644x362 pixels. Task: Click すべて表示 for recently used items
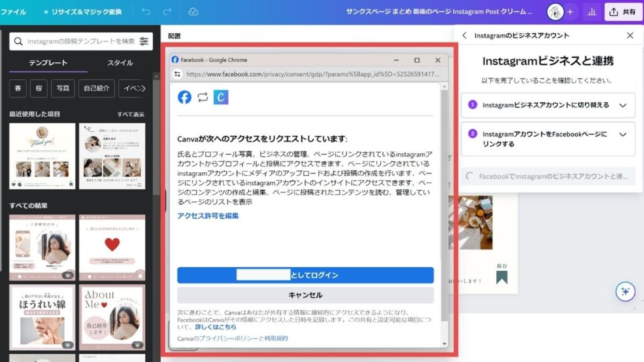131,114
